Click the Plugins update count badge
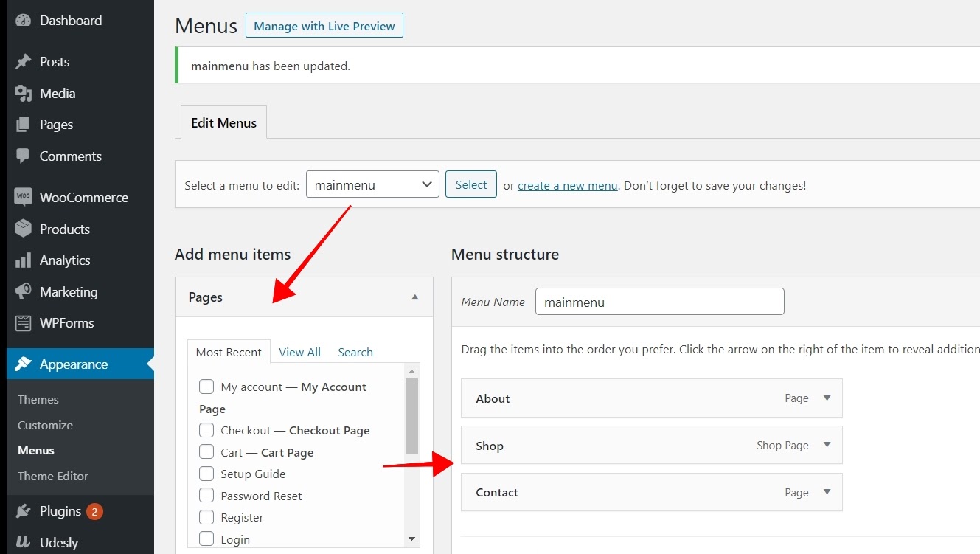Screen dimensions: 980x554 tap(94, 511)
